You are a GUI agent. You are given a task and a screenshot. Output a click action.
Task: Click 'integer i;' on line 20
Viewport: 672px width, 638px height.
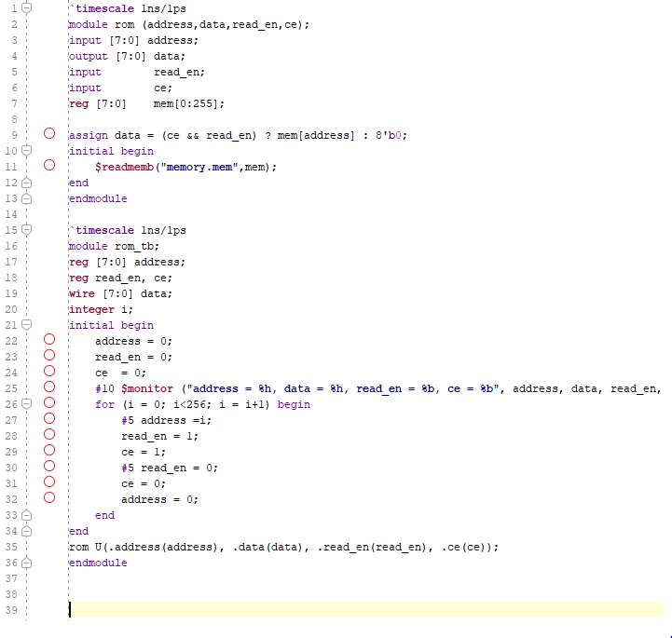point(102,309)
